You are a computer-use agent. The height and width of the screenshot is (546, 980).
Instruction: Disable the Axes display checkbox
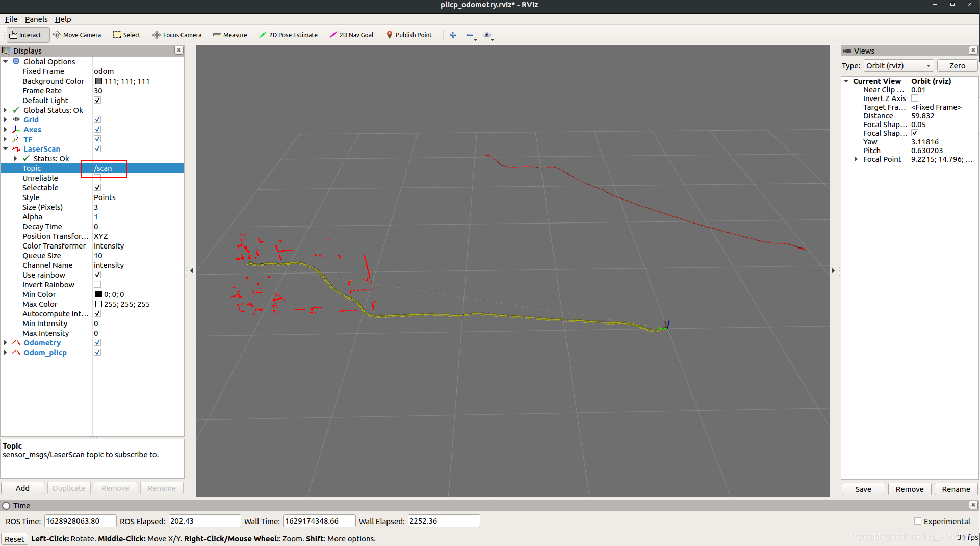97,129
